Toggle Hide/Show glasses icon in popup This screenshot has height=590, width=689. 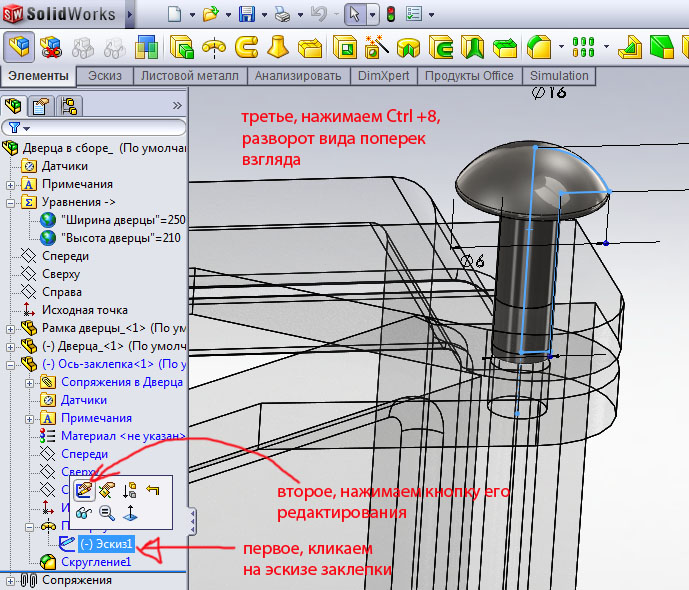[84, 513]
